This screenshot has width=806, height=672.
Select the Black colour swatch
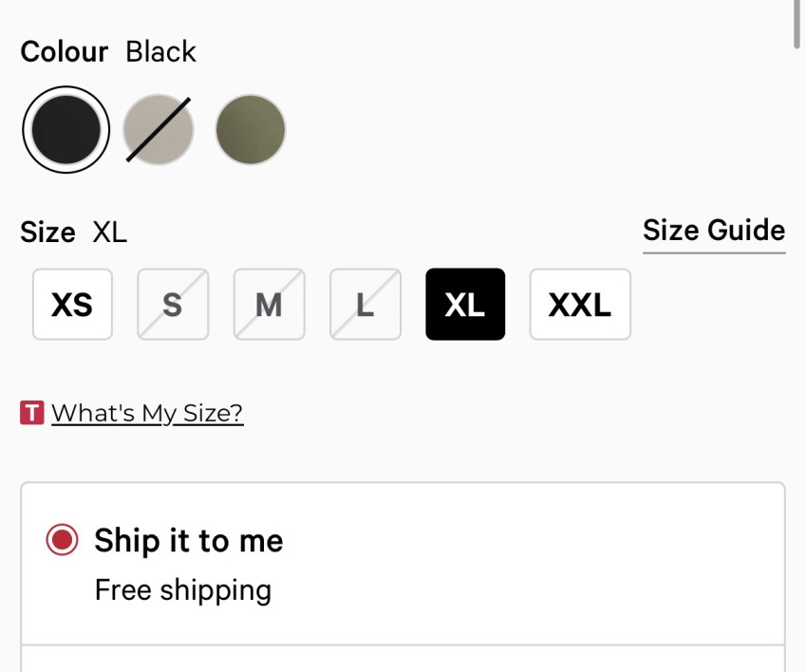pos(66,130)
